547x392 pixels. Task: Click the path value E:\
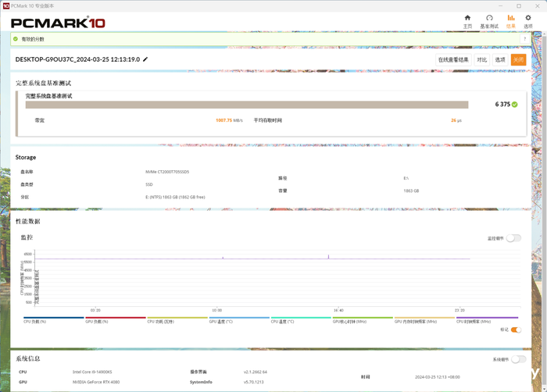point(406,178)
